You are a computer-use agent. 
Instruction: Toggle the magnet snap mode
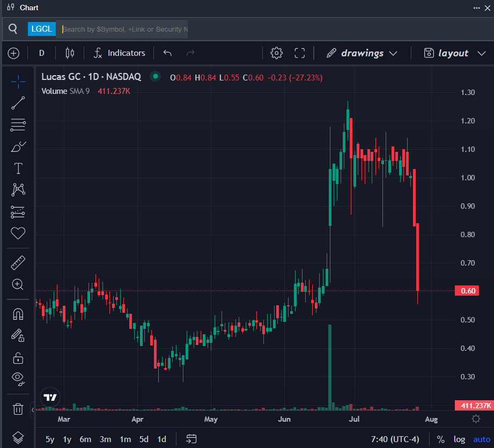pos(18,314)
